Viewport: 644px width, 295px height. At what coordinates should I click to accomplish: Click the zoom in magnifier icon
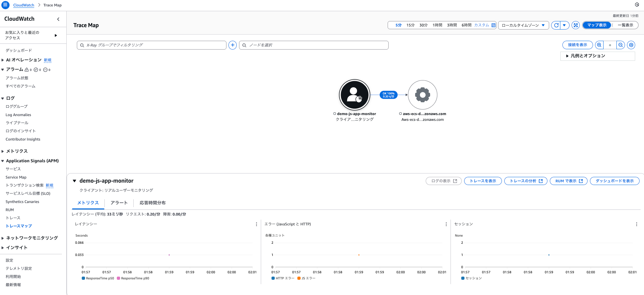[599, 45]
